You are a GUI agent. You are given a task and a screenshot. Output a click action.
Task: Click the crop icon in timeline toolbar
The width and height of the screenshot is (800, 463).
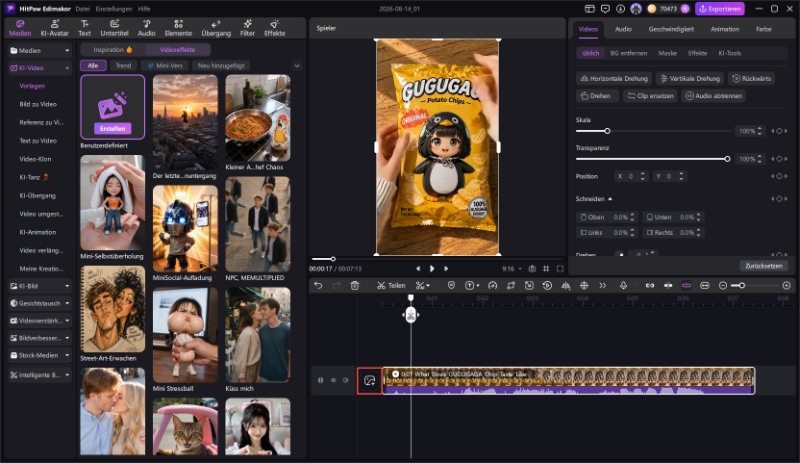pyautogui.click(x=511, y=285)
